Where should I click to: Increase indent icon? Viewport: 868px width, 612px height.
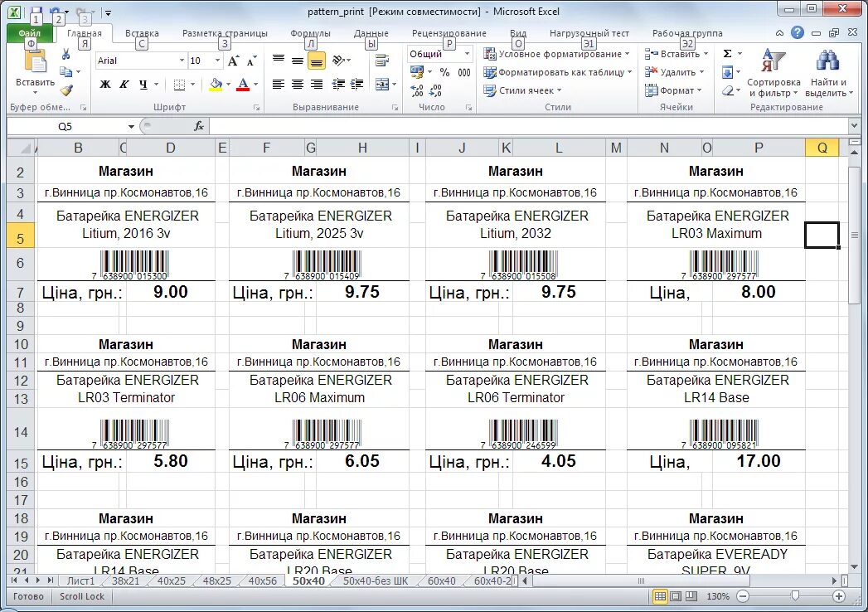tap(357, 85)
